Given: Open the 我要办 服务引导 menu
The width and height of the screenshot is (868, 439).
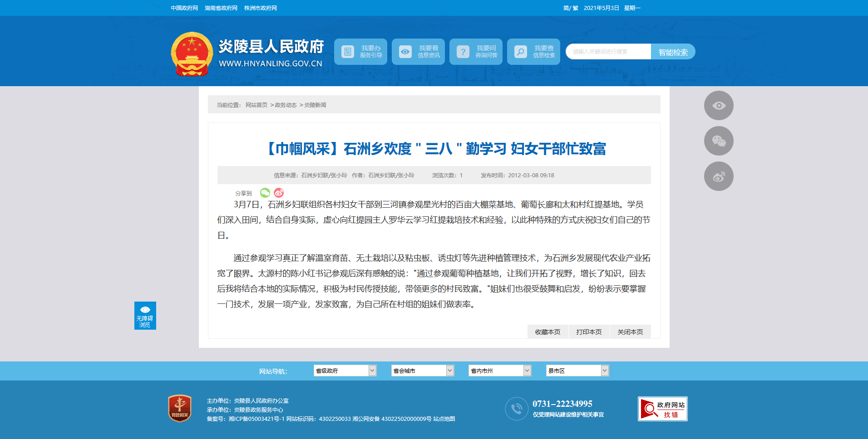Looking at the screenshot, I should 360,52.
